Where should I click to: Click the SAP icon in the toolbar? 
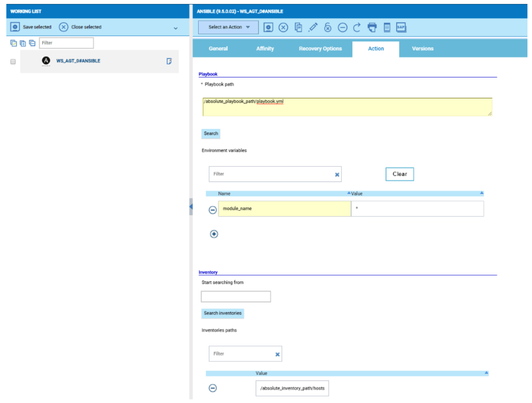click(x=401, y=27)
